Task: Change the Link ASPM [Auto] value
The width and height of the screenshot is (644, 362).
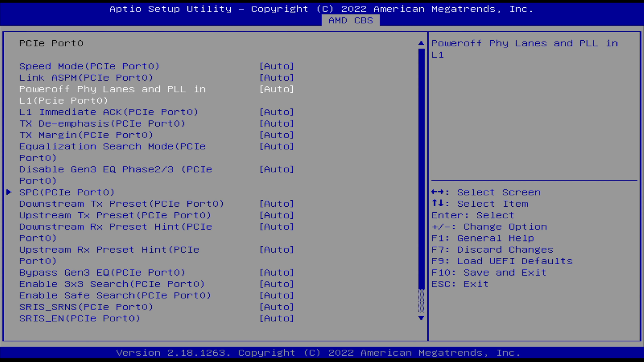Action: click(x=277, y=78)
